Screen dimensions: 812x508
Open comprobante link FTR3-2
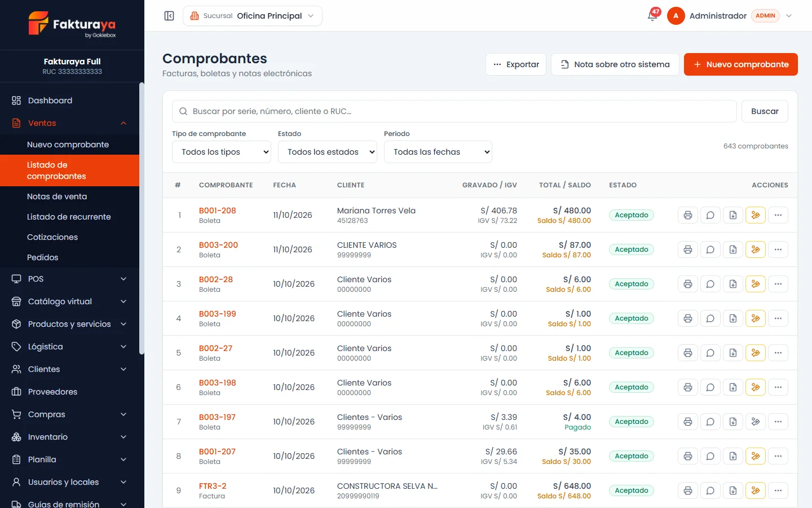[x=213, y=486]
